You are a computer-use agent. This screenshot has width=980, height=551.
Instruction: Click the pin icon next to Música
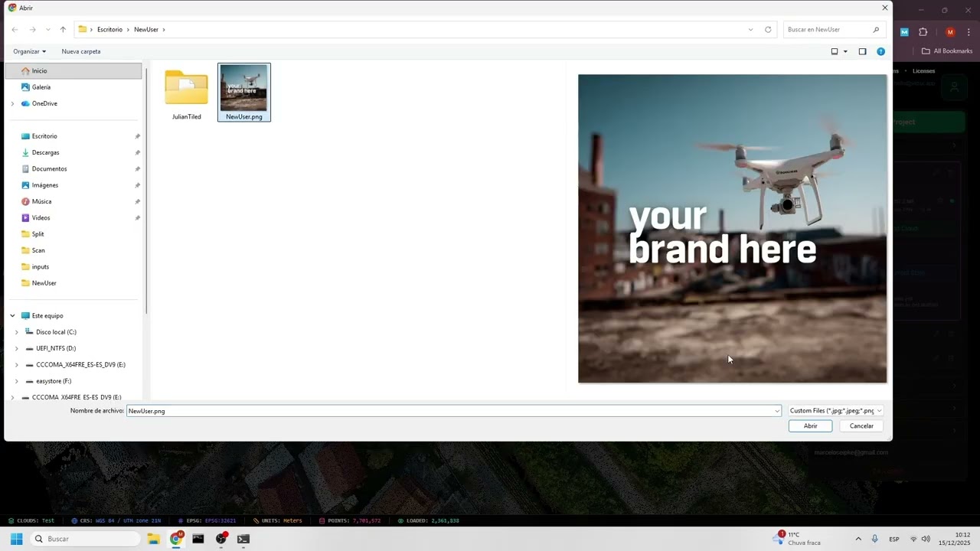(x=137, y=201)
